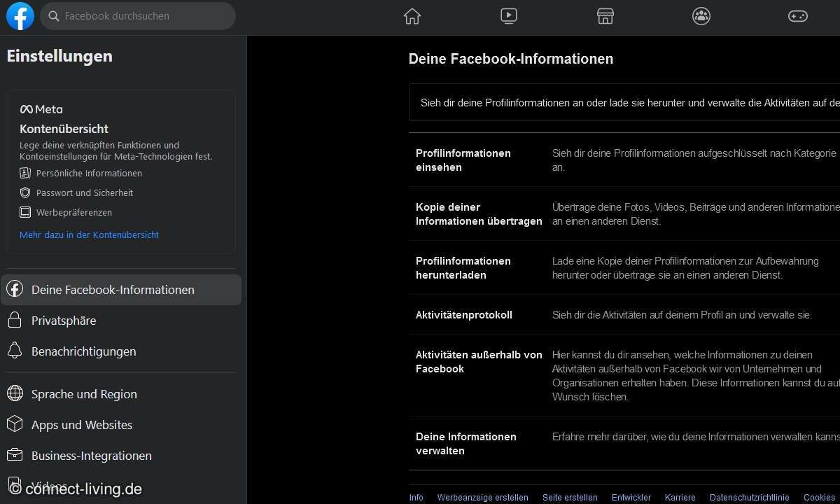Select Privatsphäre settings menu item
The width and height of the screenshot is (840, 504).
point(121,321)
